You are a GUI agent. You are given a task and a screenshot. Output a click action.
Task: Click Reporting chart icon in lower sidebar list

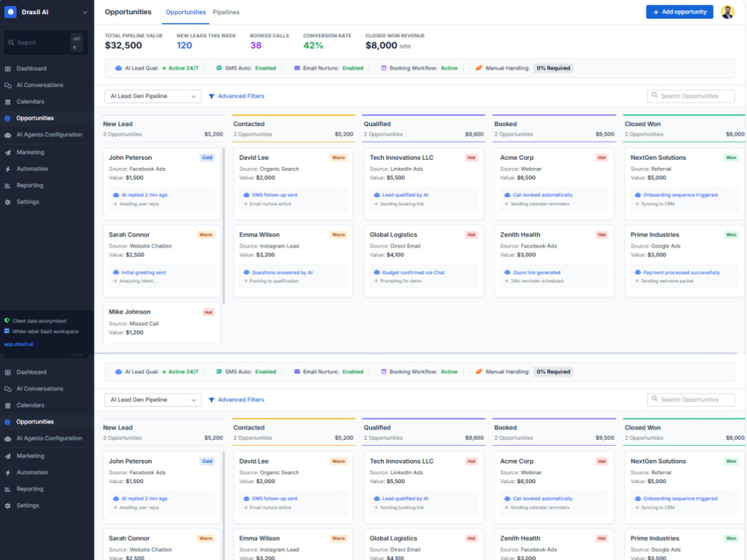[7, 489]
